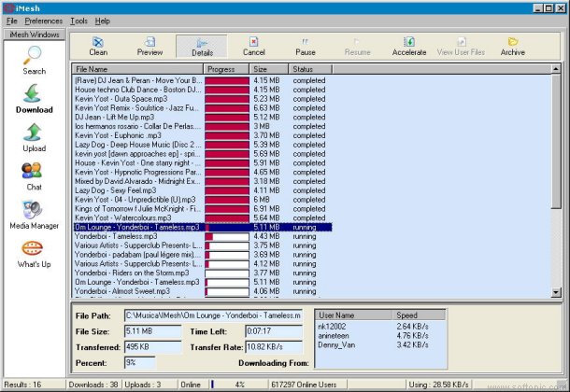
Task: Select '(Rave) DJ Jean & Peran' download row
Action: click(202, 80)
